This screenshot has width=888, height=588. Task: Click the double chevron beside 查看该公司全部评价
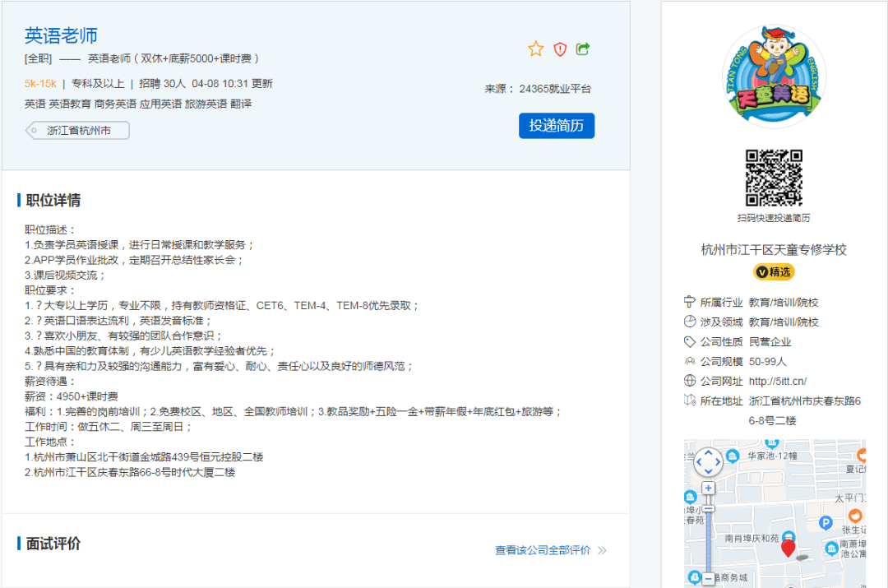tap(602, 550)
